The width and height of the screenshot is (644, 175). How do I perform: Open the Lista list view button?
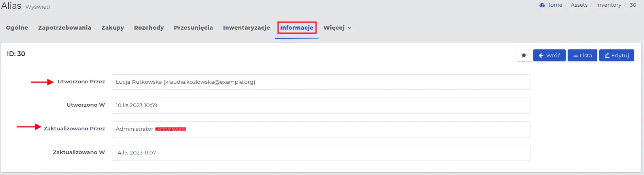click(582, 55)
